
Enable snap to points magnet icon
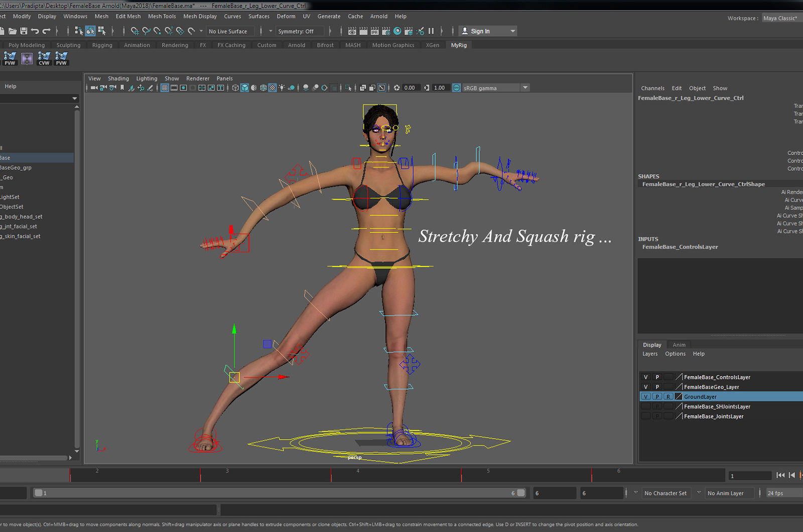coord(157,31)
